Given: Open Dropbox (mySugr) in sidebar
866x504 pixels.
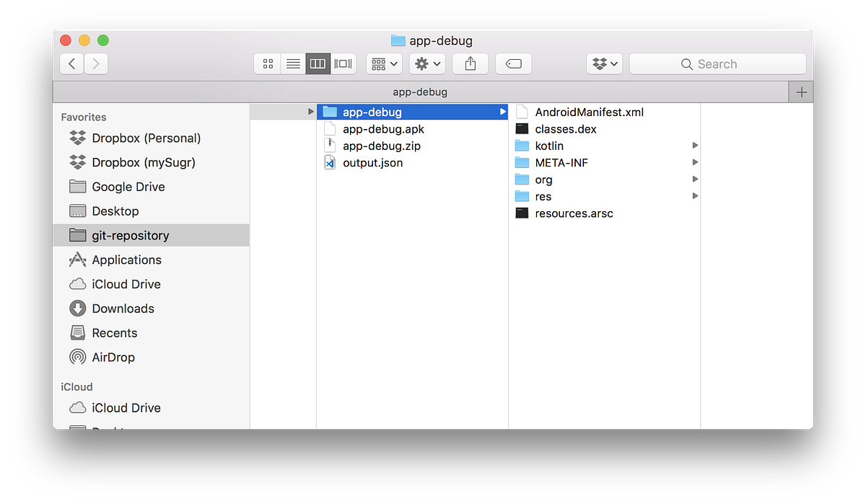Looking at the screenshot, I should [x=152, y=162].
